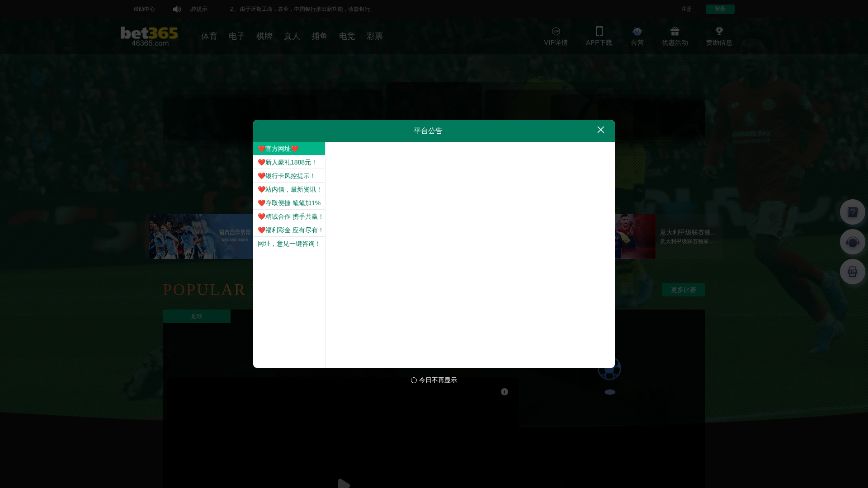Open the help question floating button

pos(852,212)
